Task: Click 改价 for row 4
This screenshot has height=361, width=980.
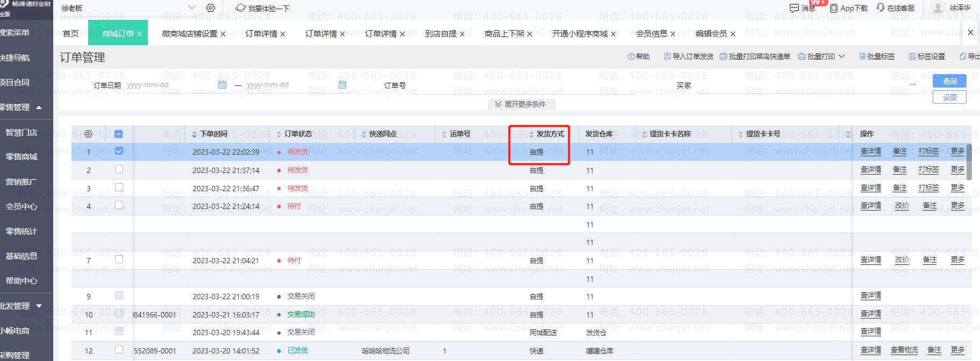Action: coord(902,206)
